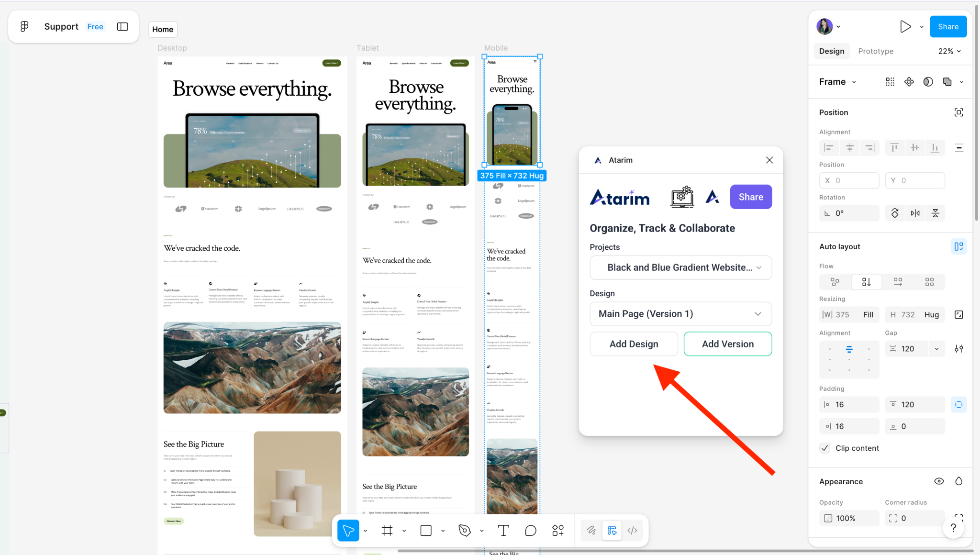This screenshot has width=980, height=555.
Task: Select the Frame tool
Action: 387,530
